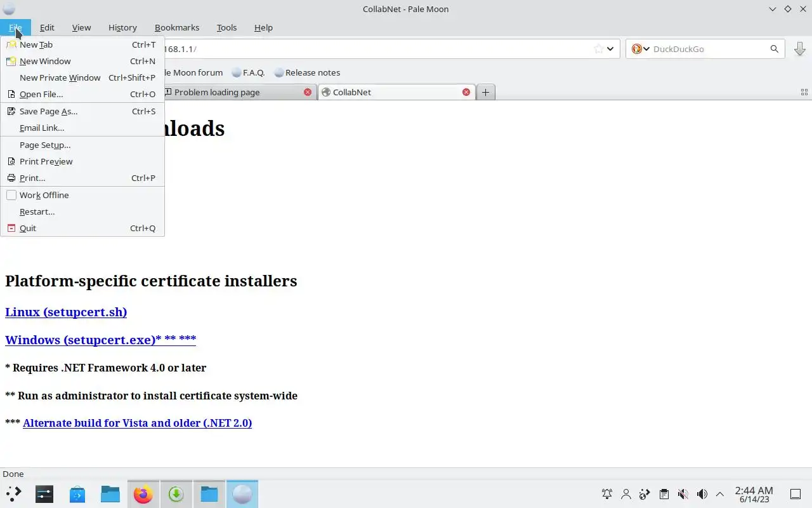Expand URL history dropdown arrow
The width and height of the screenshot is (812, 508).
coord(610,49)
